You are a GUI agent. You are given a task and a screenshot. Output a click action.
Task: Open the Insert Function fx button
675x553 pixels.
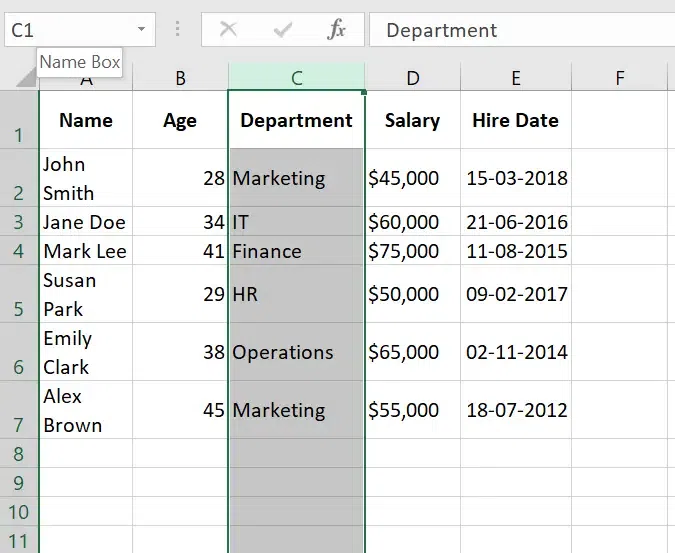(x=336, y=29)
